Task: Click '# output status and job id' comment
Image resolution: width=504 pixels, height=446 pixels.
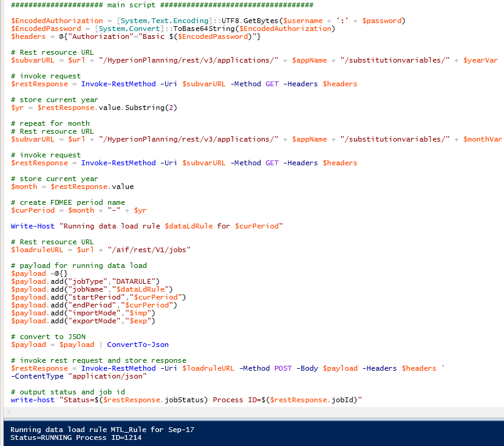Action: (68, 393)
